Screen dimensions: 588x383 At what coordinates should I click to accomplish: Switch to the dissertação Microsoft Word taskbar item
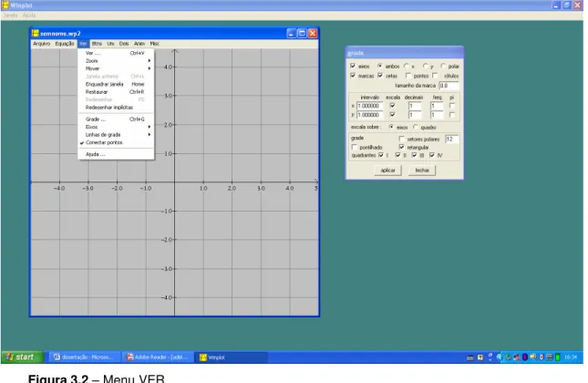83,357
